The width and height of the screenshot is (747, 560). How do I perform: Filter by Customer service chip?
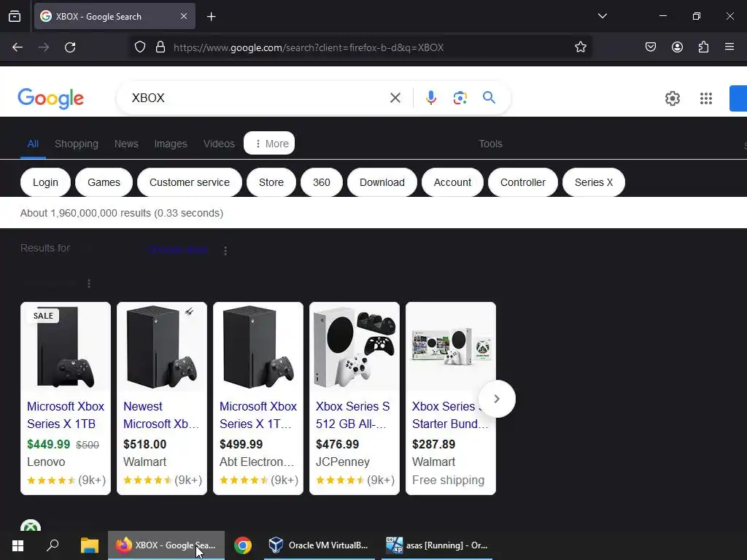pyautogui.click(x=190, y=182)
